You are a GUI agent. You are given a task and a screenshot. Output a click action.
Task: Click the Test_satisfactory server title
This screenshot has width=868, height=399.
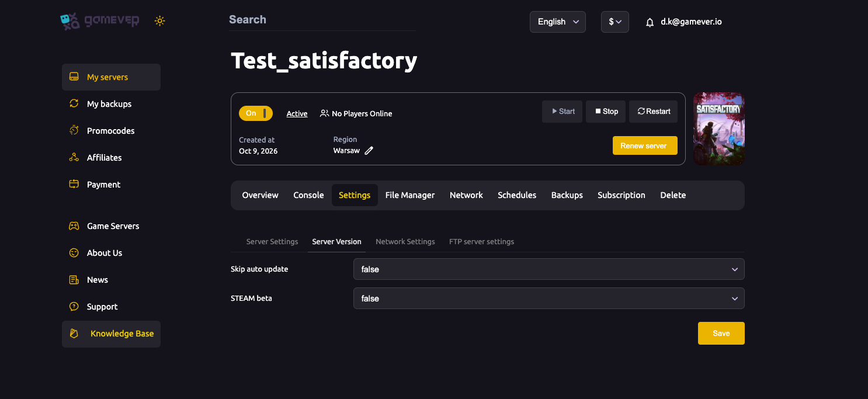click(x=324, y=61)
